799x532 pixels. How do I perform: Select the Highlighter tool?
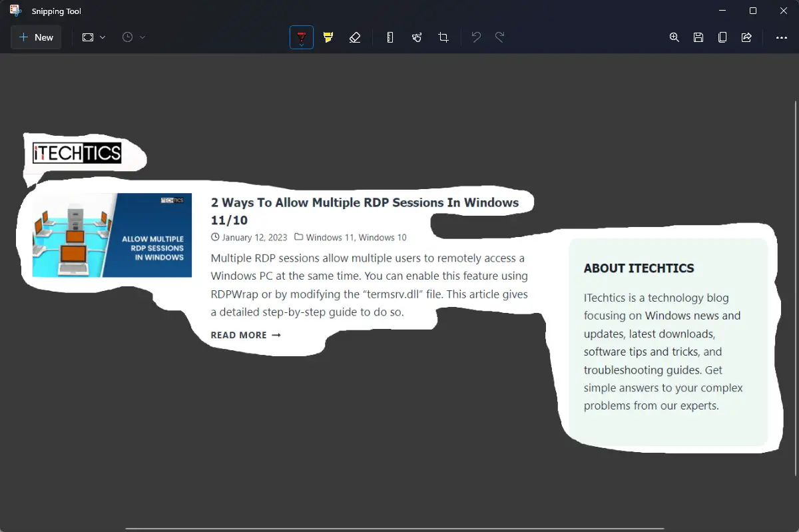[328, 37]
